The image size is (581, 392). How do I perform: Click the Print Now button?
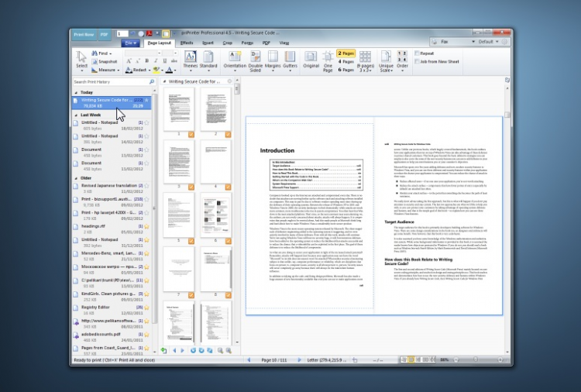(84, 34)
